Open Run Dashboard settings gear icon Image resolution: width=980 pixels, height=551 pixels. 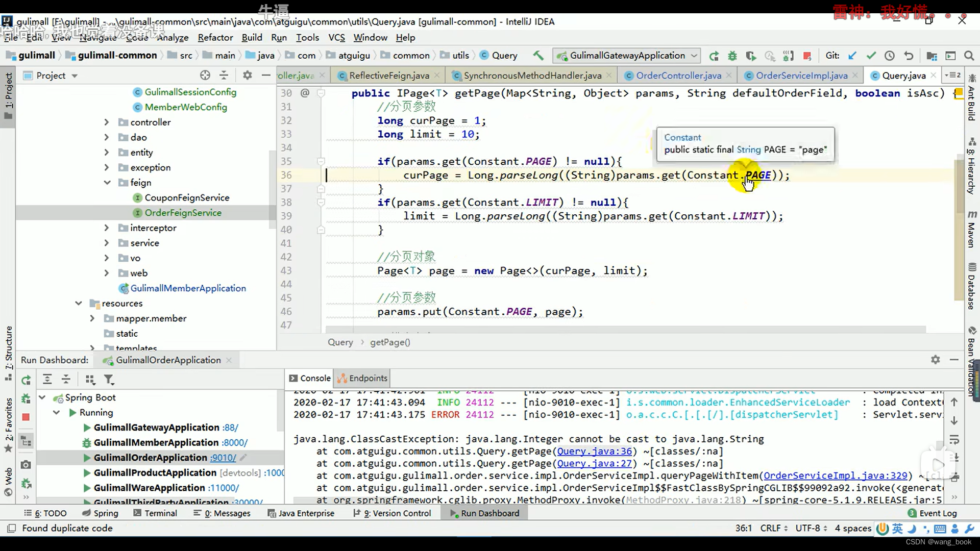point(935,360)
